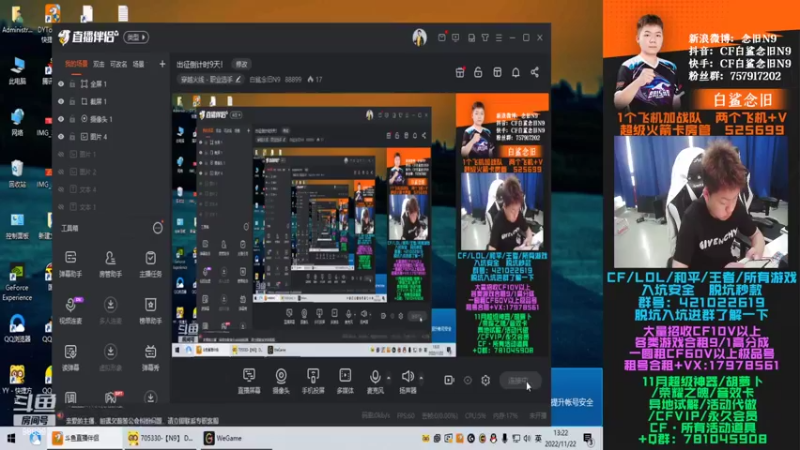The width and height of the screenshot is (800, 450).
Task: Open the 弹幕助手 tool in the toolbox
Action: point(70,264)
